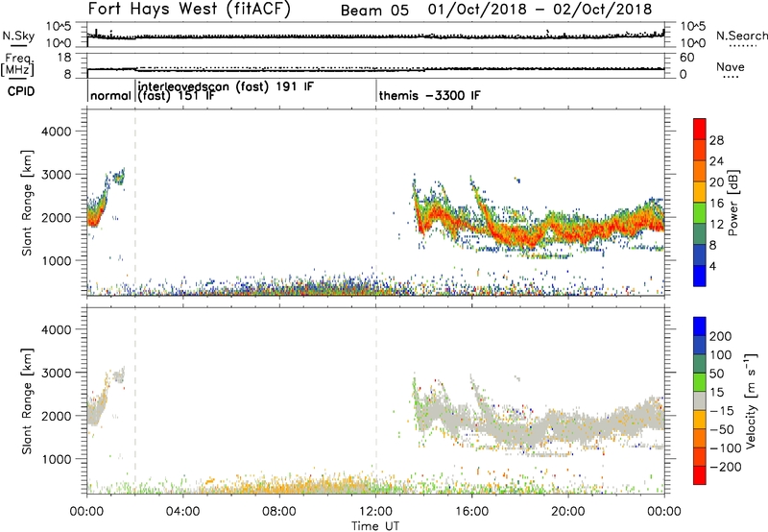Select the 'Beam 05' label

point(374,11)
